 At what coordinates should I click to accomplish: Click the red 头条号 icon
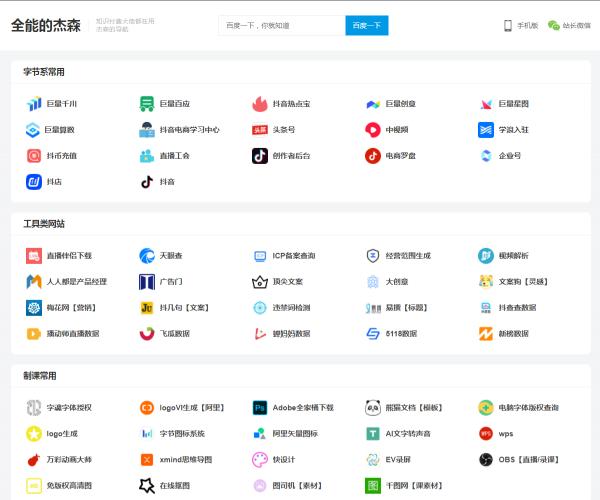tap(260, 130)
